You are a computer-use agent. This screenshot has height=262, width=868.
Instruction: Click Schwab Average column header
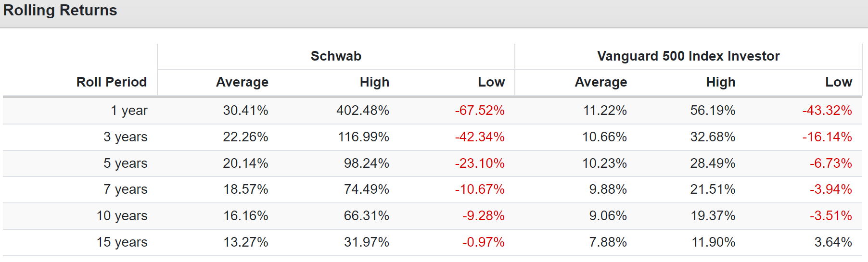(242, 82)
